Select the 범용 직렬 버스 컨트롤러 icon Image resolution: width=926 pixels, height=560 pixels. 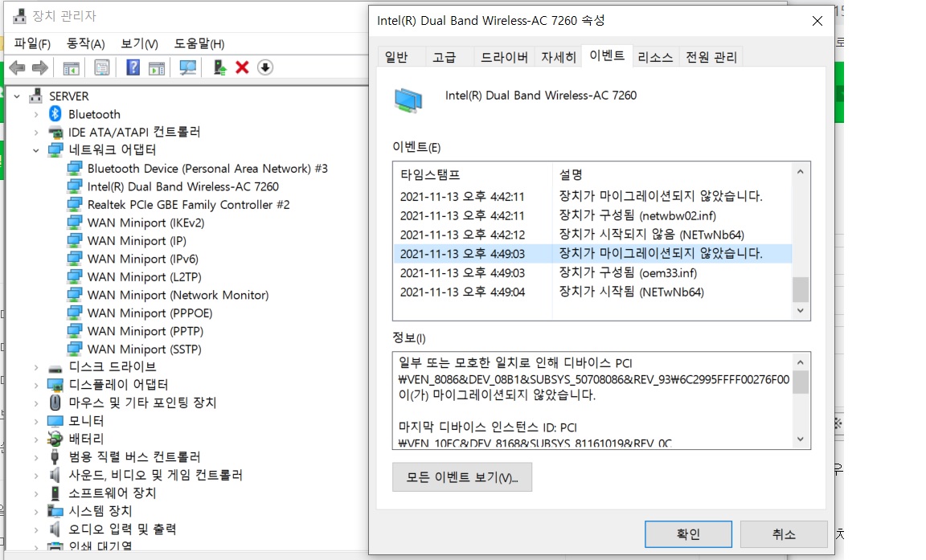[55, 457]
